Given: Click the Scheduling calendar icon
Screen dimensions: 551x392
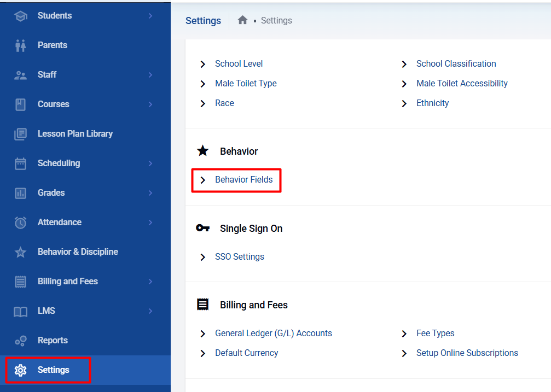Looking at the screenshot, I should (20, 163).
